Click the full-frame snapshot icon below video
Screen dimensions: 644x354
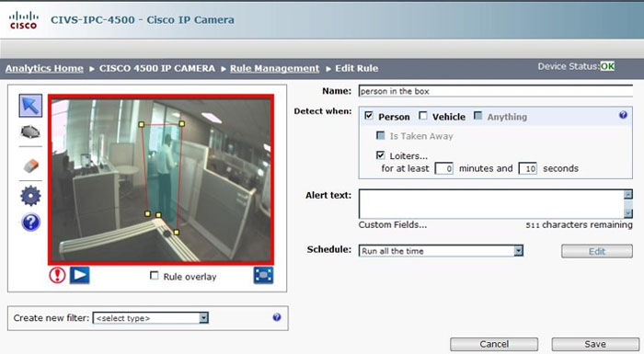(x=263, y=275)
